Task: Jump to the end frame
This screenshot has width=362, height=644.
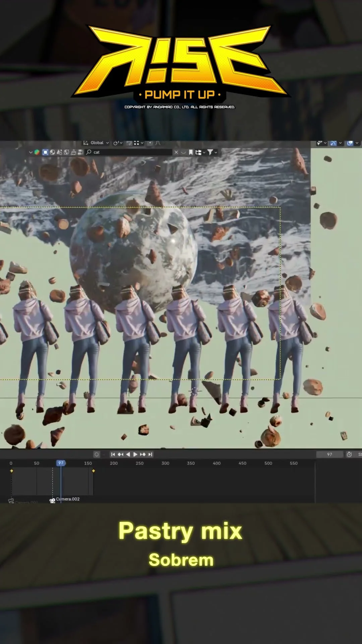Action: pos(150,454)
